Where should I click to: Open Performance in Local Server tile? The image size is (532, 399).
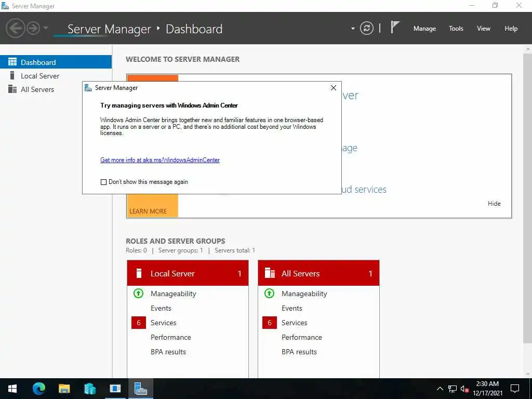(x=170, y=337)
